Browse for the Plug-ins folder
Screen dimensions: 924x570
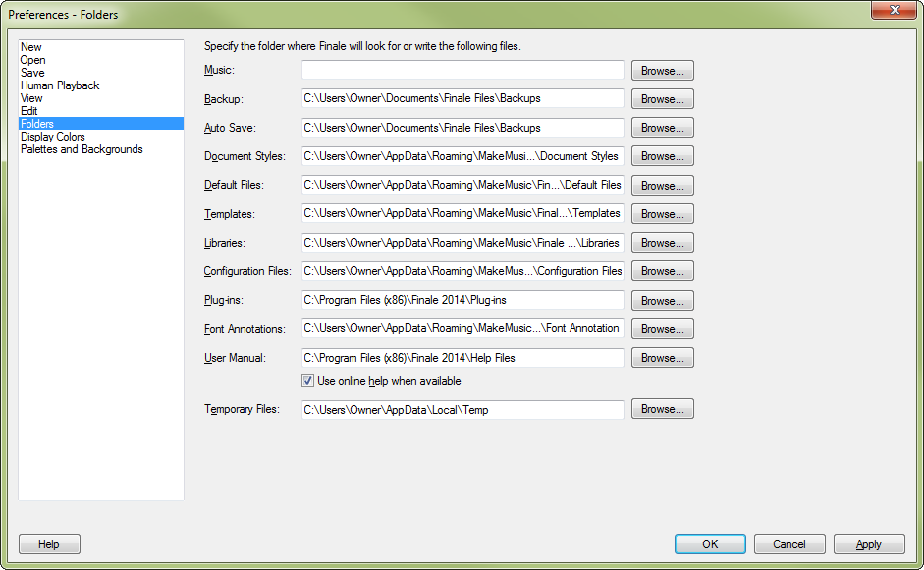tap(661, 300)
